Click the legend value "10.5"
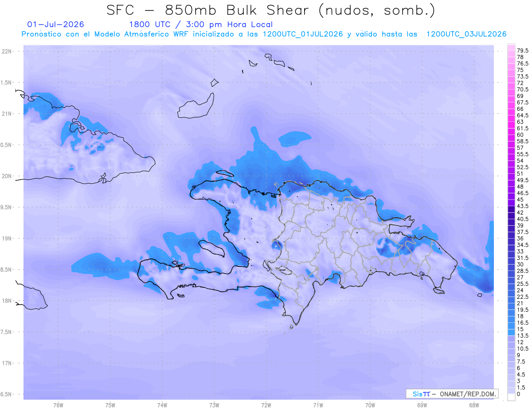532x411 pixels. coord(522,348)
